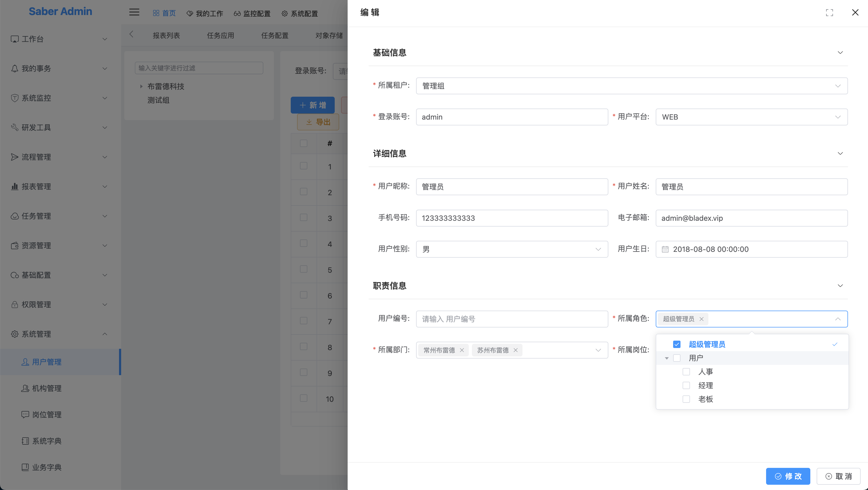The image size is (868, 490).
Task: Collapse the 详细信息 section
Action: (840, 153)
